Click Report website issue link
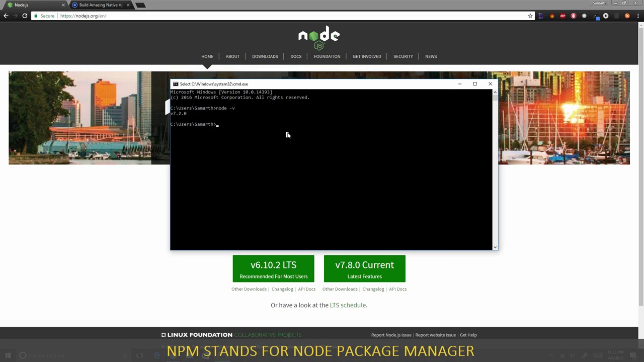This screenshot has height=362, width=644. (x=436, y=335)
